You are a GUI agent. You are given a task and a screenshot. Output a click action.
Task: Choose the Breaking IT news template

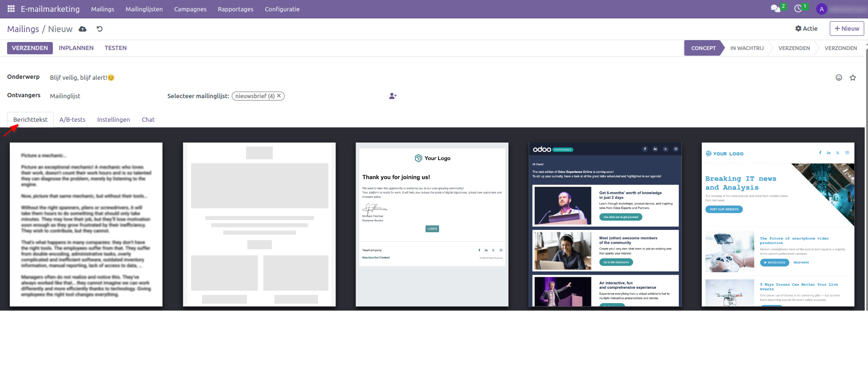point(778,225)
